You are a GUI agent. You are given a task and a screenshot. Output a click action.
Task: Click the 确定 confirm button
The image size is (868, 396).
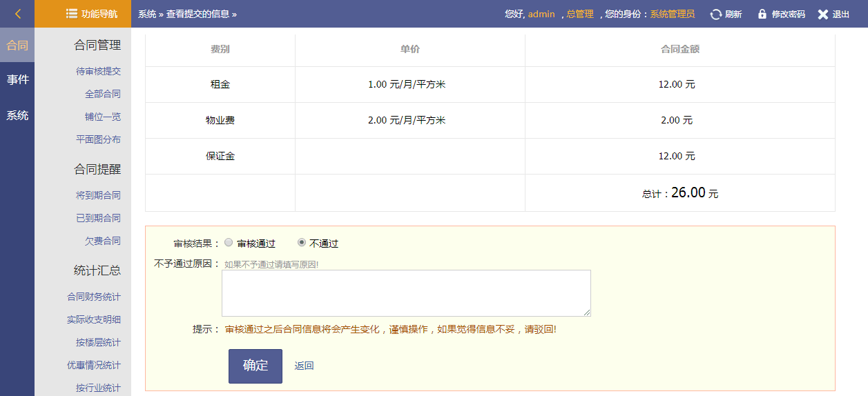[255, 366]
